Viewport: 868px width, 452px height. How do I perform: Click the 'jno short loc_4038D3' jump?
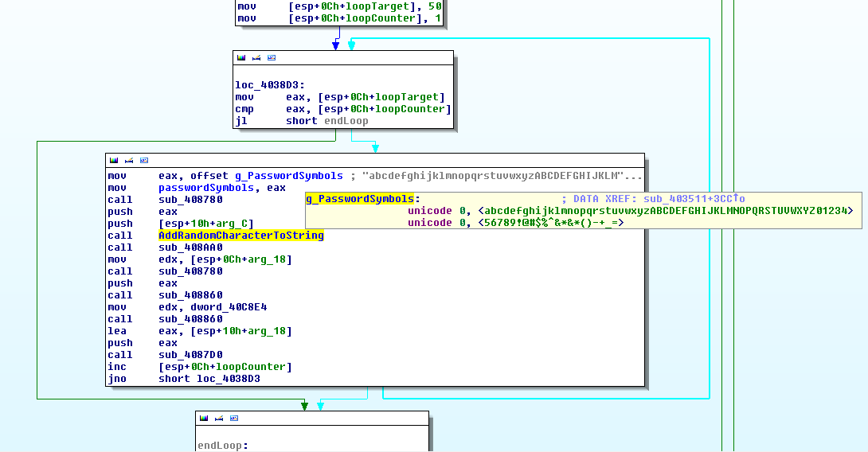click(184, 379)
